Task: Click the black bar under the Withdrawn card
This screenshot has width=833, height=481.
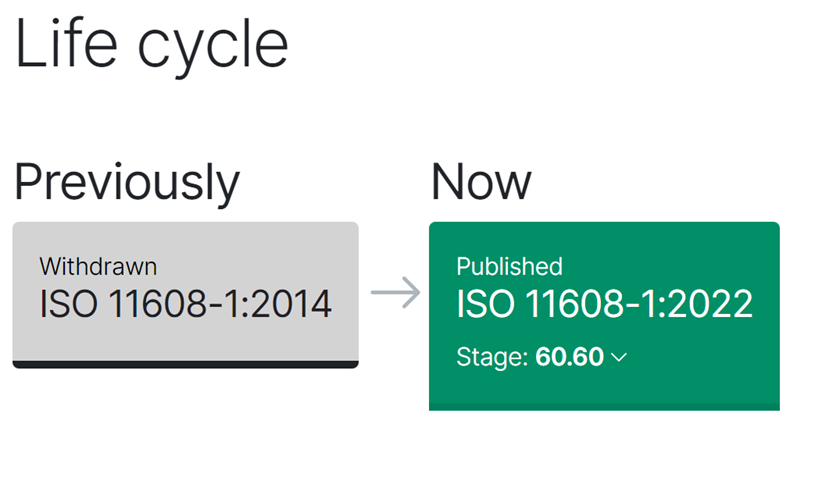Action: [185, 364]
